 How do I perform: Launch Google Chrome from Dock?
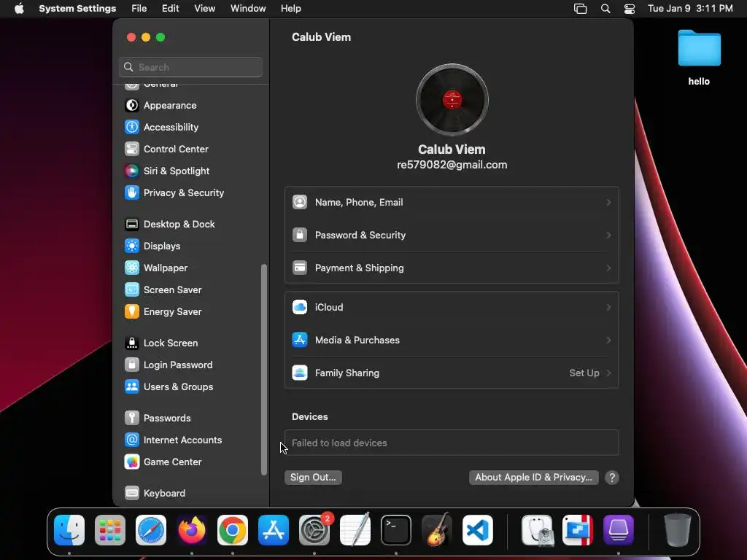click(x=233, y=530)
